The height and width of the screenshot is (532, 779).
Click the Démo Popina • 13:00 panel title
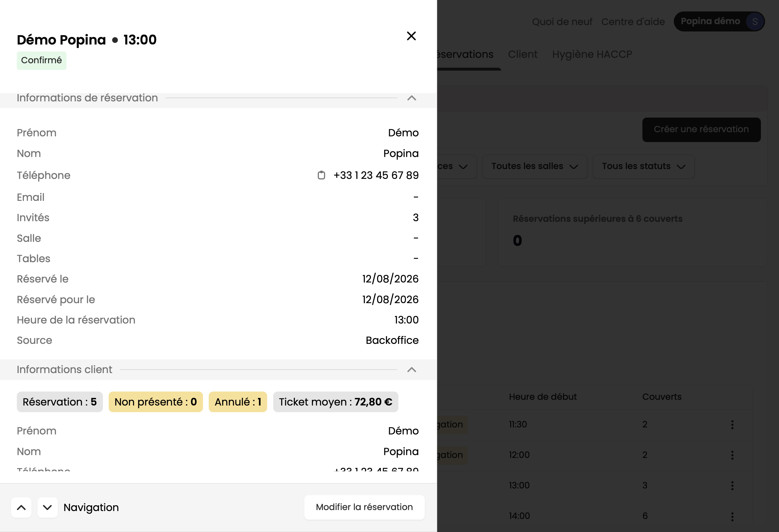(87, 40)
